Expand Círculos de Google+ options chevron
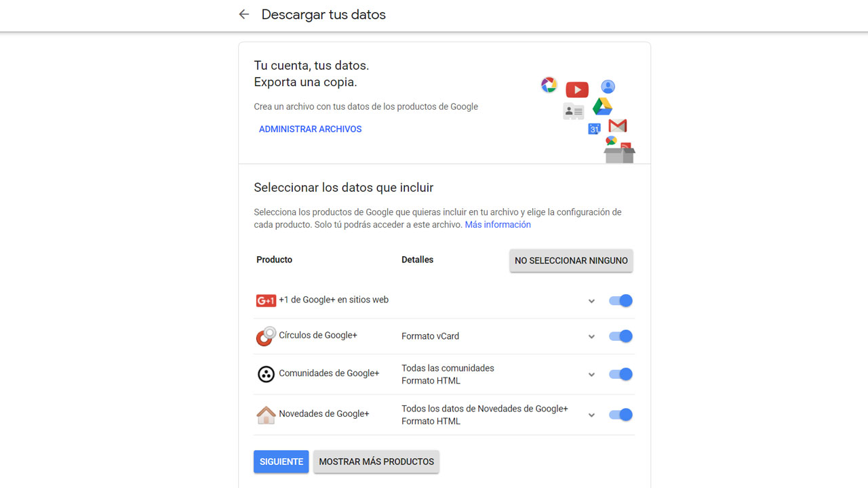 coord(591,336)
